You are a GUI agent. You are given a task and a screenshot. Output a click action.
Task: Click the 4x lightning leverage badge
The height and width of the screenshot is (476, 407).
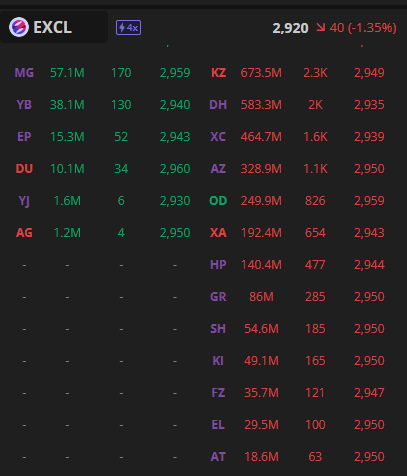click(128, 27)
